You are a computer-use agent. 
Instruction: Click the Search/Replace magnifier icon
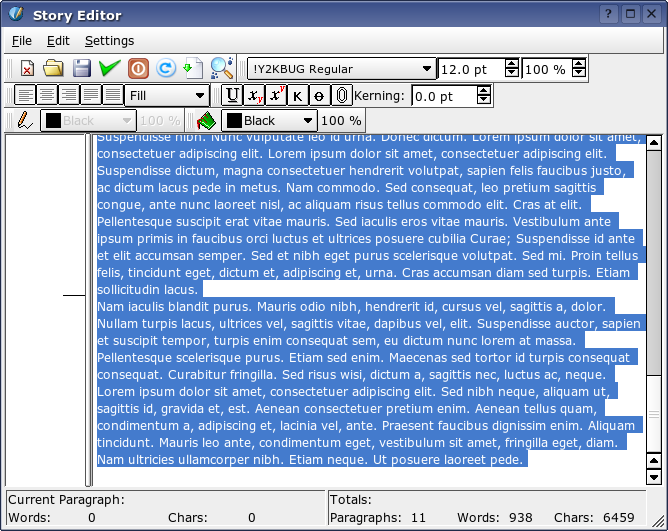tap(221, 69)
